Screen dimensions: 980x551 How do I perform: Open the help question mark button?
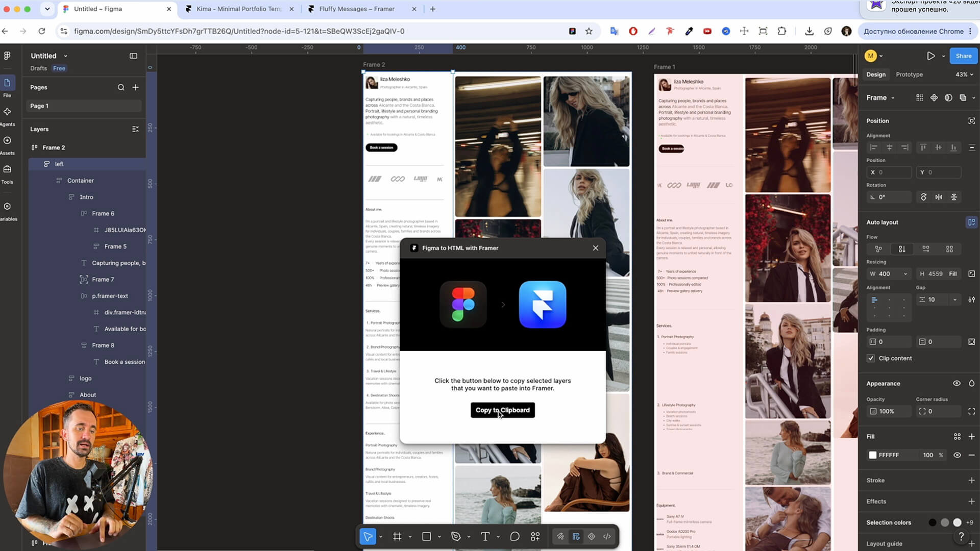[961, 536]
